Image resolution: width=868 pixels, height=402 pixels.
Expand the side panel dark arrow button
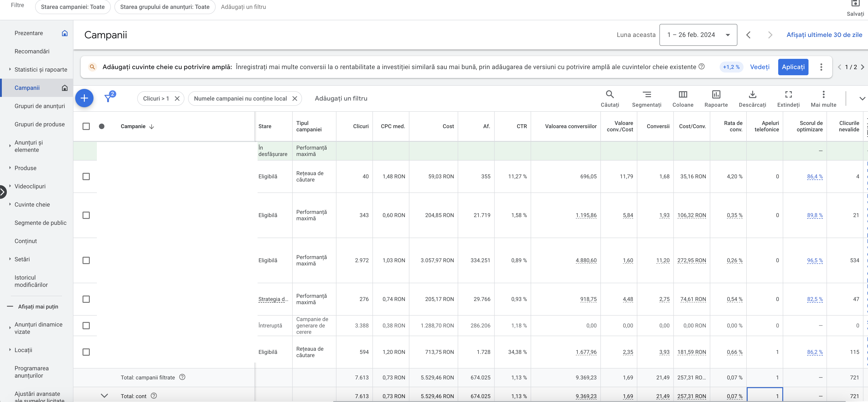pos(3,192)
